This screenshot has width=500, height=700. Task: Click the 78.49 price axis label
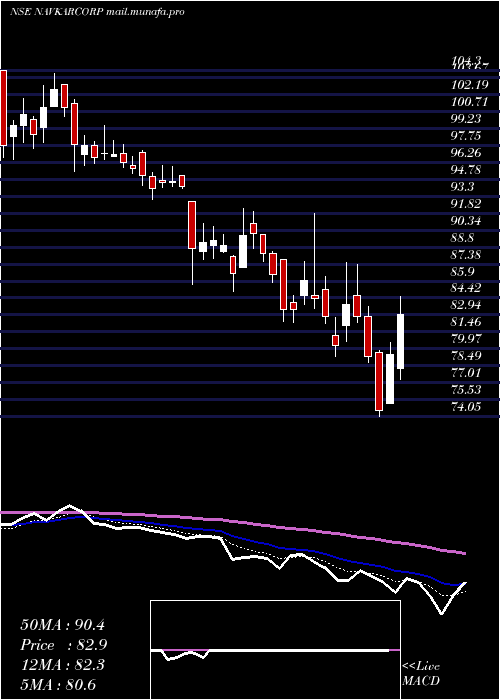(467, 356)
